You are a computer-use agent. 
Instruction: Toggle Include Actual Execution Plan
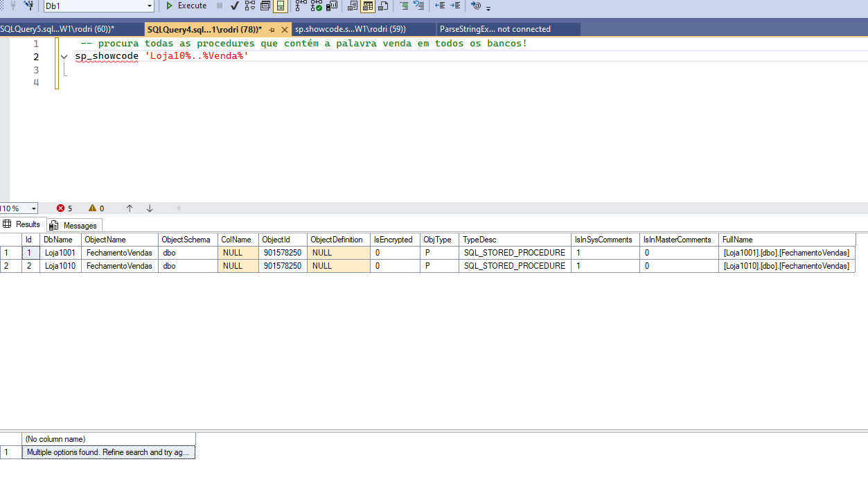point(301,6)
